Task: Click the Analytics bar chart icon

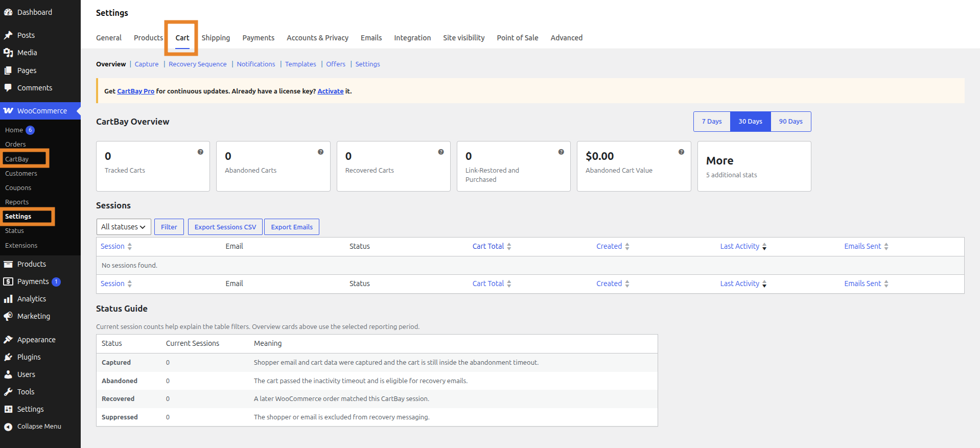Action: (8, 299)
